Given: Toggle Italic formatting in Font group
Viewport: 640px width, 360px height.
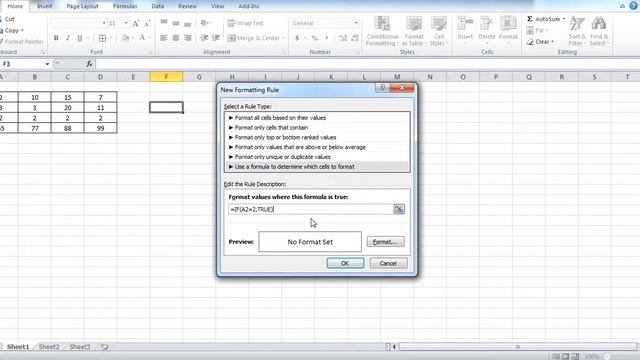Looking at the screenshot, I should [x=68, y=38].
